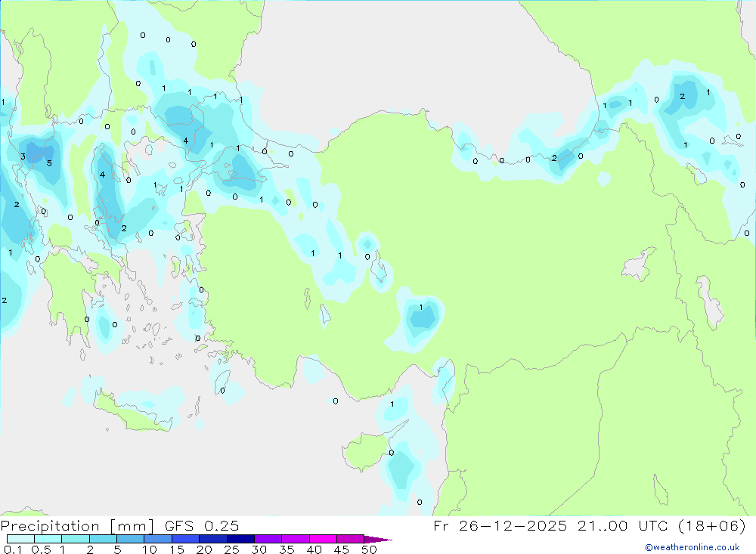Viewport: 756px width, 554px height.
Task: Click the legend label '35'
Action: coord(287,549)
